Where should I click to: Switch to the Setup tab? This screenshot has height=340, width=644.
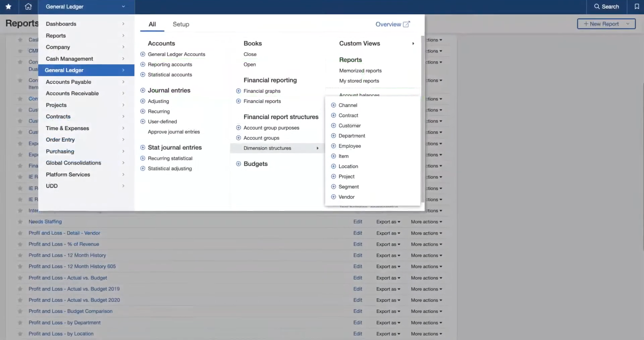[181, 24]
